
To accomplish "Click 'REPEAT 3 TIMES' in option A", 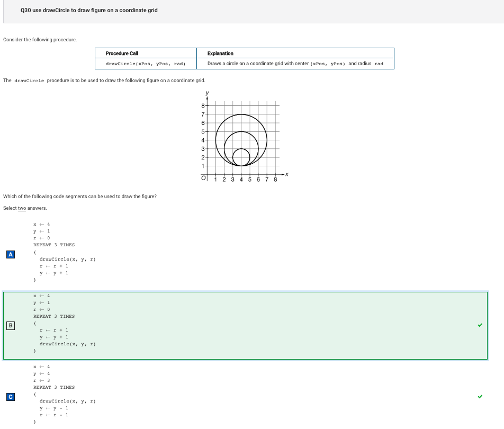I will click(54, 245).
